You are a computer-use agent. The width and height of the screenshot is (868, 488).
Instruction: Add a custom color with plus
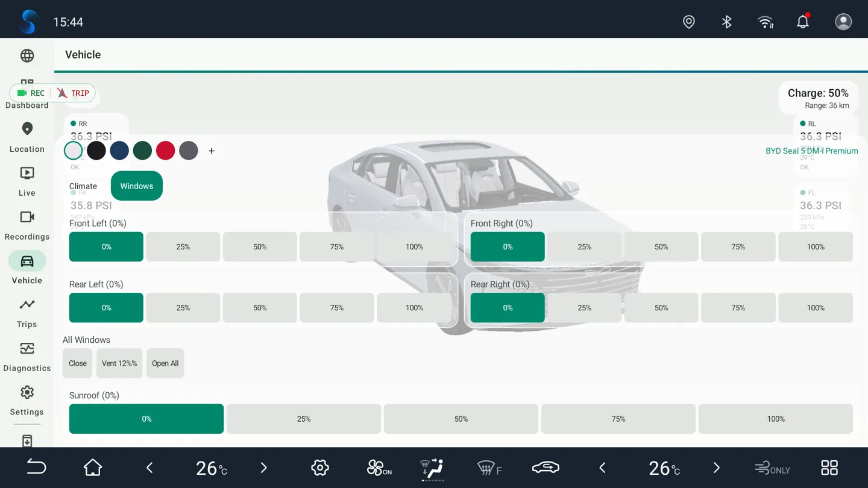coord(212,151)
